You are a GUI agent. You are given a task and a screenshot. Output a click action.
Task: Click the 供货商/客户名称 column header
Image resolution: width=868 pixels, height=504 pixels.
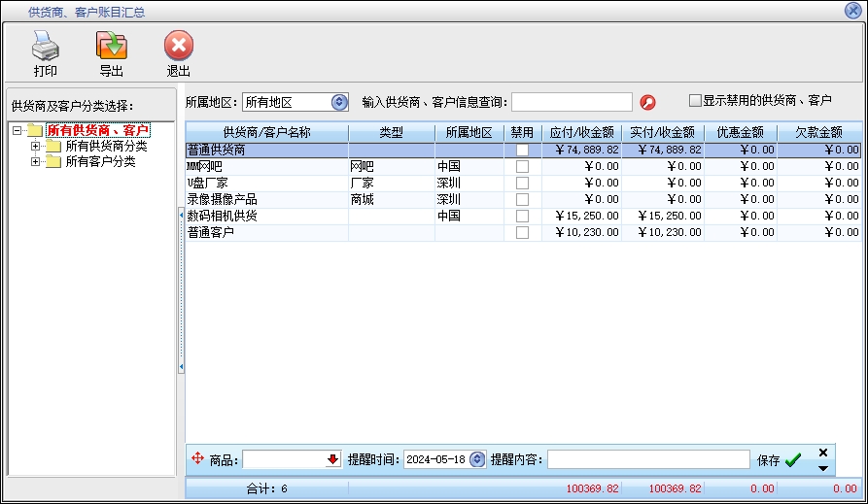pyautogui.click(x=266, y=133)
